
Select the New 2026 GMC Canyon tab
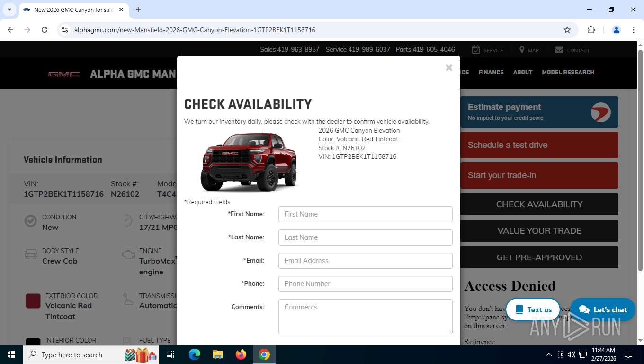(x=73, y=9)
